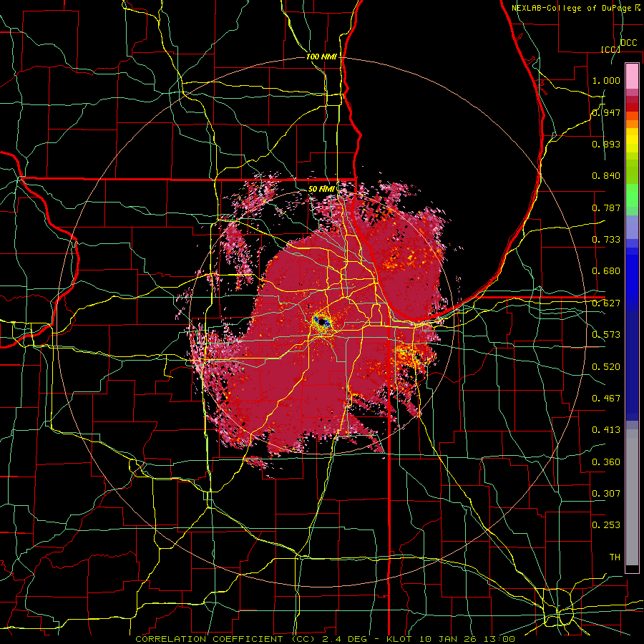Select the 0.253 scale value
The height and width of the screenshot is (644, 644).
606,525
